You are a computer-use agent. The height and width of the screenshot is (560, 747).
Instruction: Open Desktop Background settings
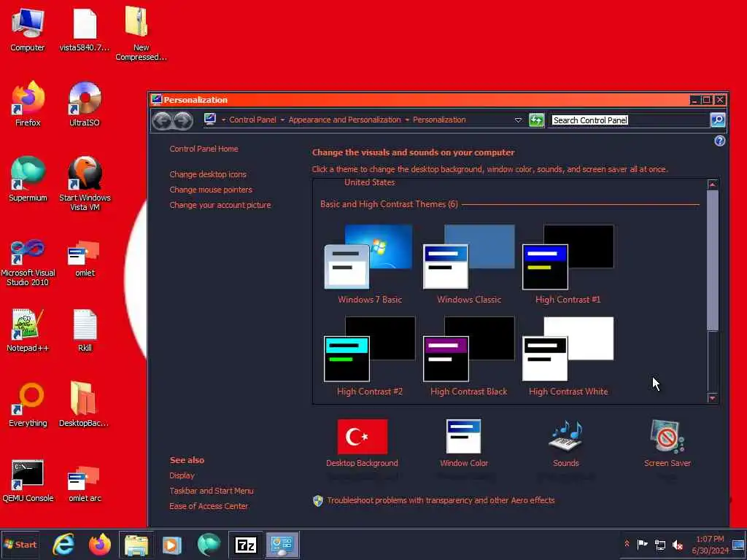point(362,443)
